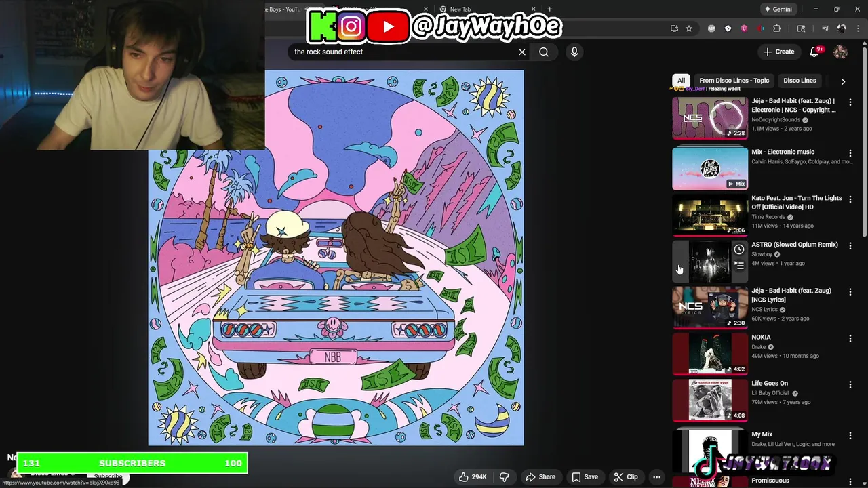
Task: Open the Chrome profile avatar
Action: point(842,28)
